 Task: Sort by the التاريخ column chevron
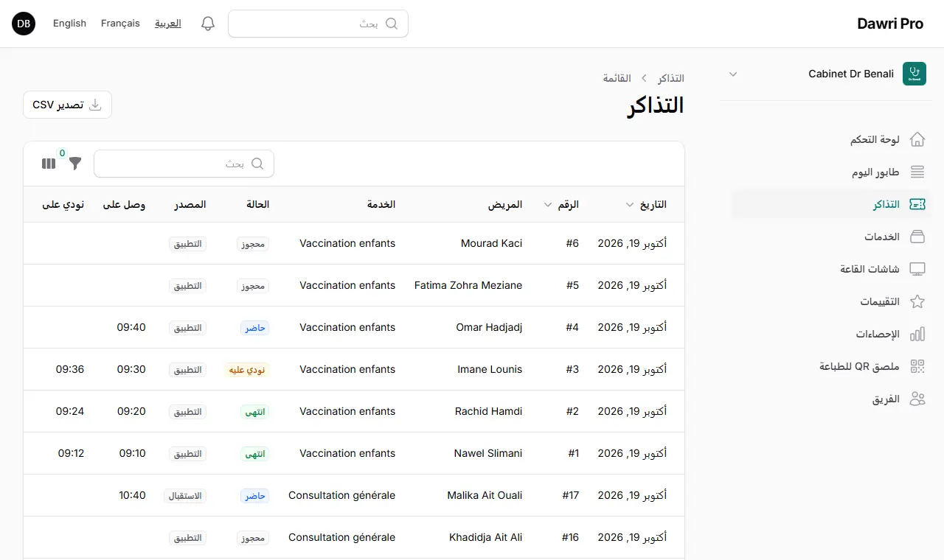click(629, 205)
